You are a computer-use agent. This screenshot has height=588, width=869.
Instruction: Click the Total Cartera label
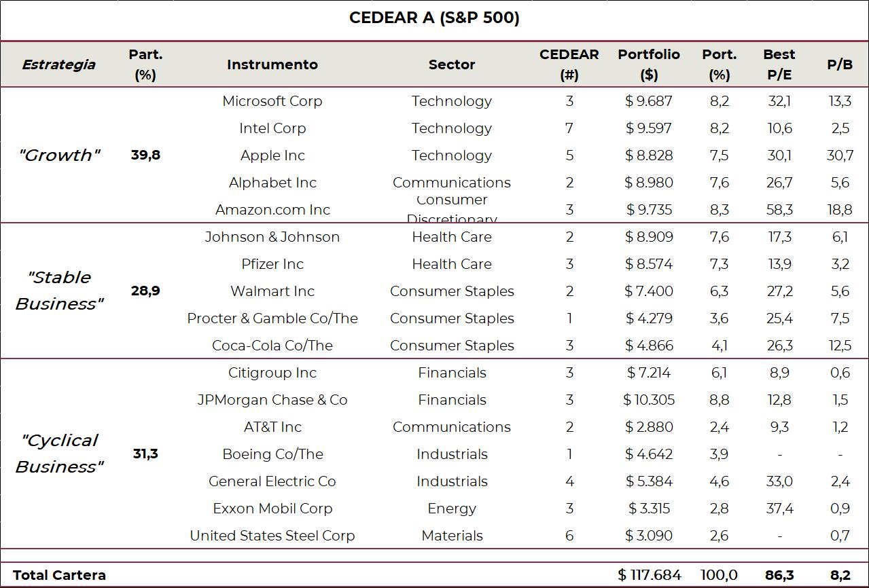pos(59,575)
